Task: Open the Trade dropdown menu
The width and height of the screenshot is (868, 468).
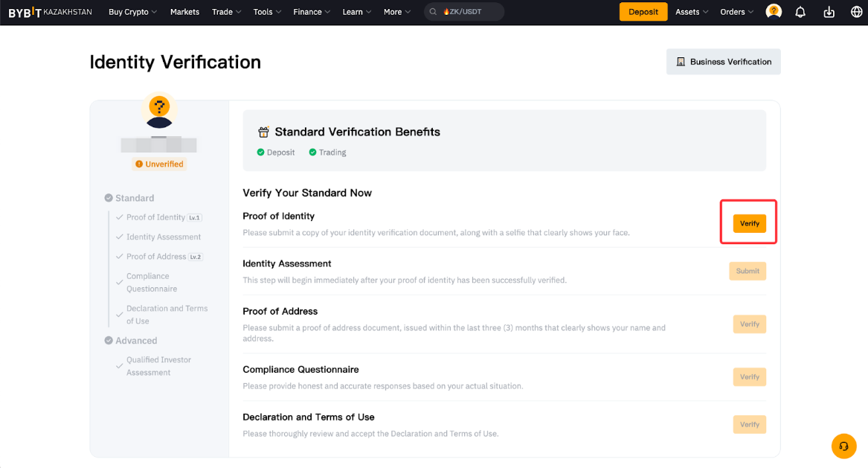Action: click(x=227, y=12)
